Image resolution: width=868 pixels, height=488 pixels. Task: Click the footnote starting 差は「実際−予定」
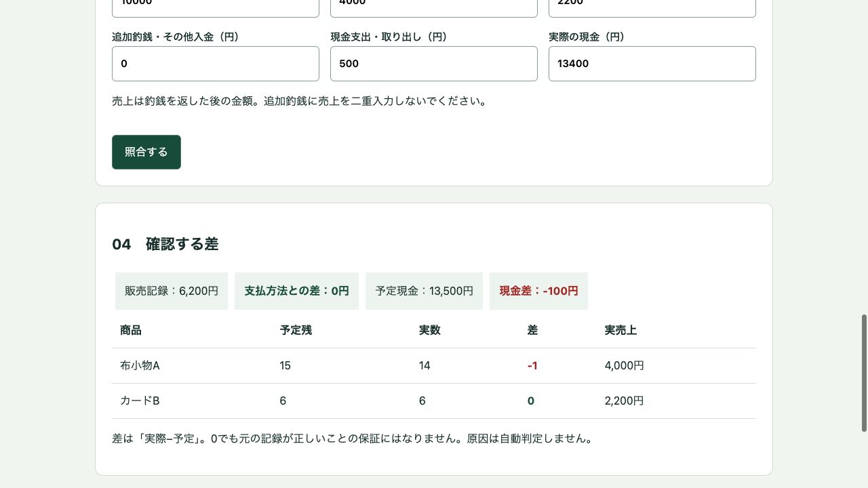(x=354, y=439)
